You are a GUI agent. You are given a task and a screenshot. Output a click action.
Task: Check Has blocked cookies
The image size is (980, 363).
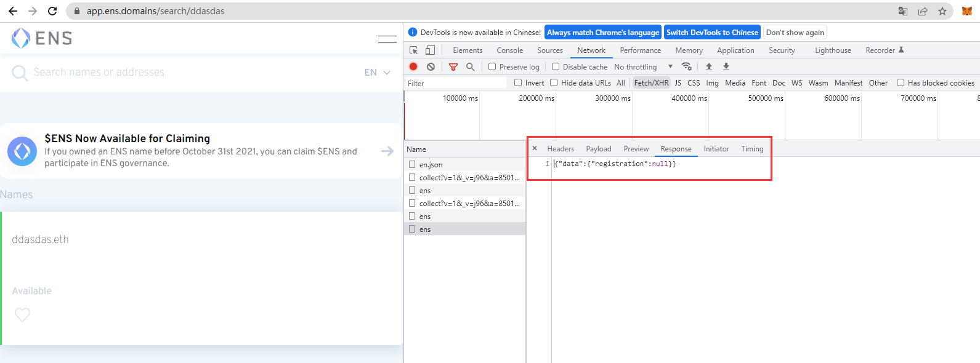tap(901, 82)
